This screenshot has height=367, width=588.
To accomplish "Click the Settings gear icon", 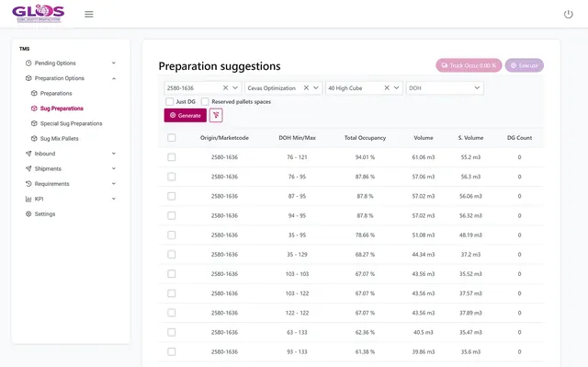I will click(x=28, y=214).
